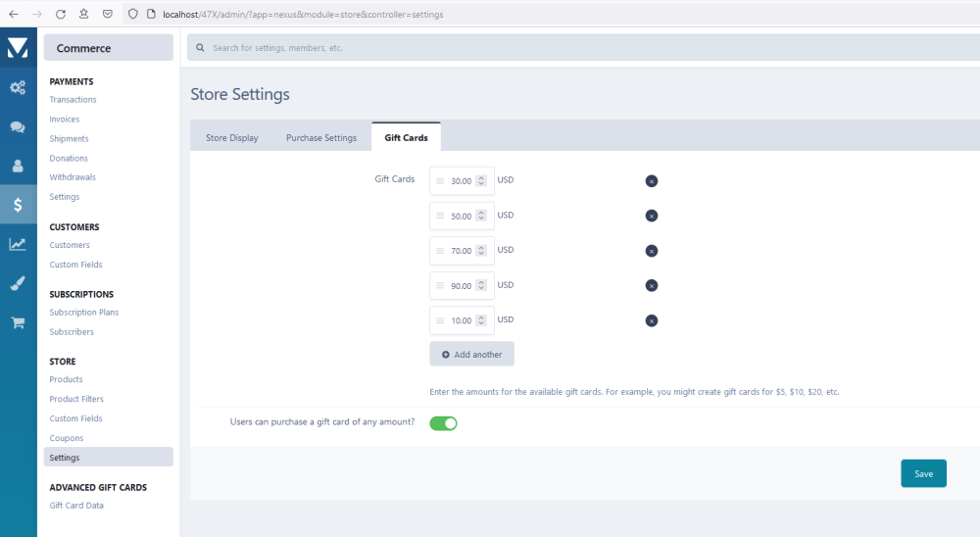Click the 90.00 amount input field
The width and height of the screenshot is (980, 537).
click(462, 286)
